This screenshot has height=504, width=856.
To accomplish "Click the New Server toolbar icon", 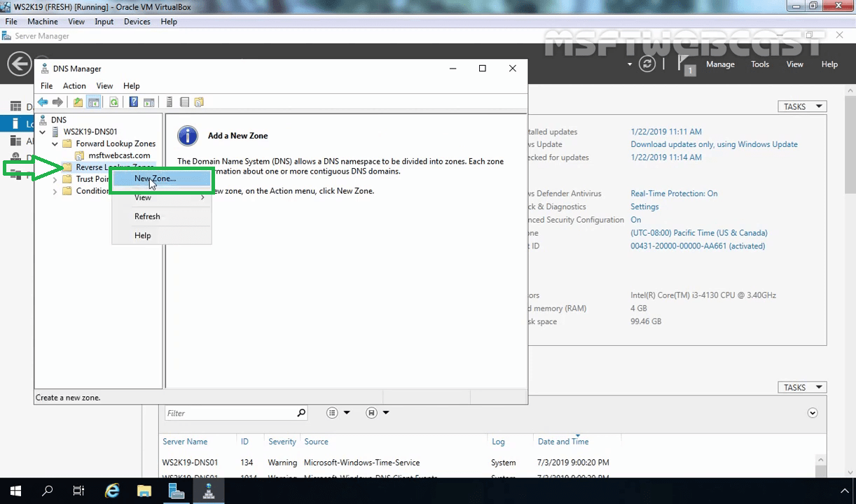I will [169, 102].
